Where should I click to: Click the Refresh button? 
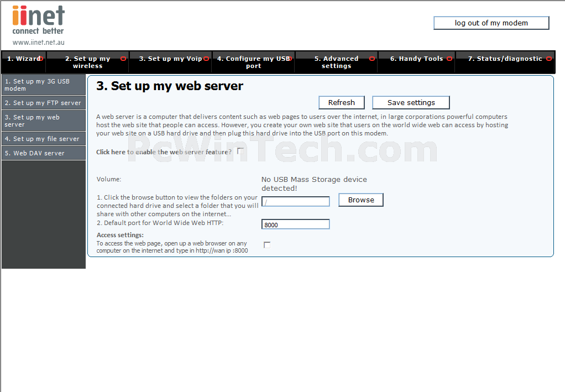(x=342, y=103)
